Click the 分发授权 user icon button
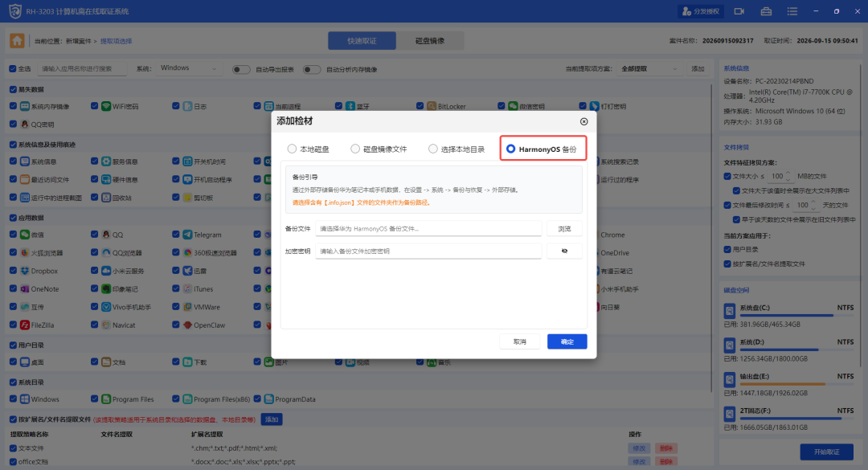 701,11
